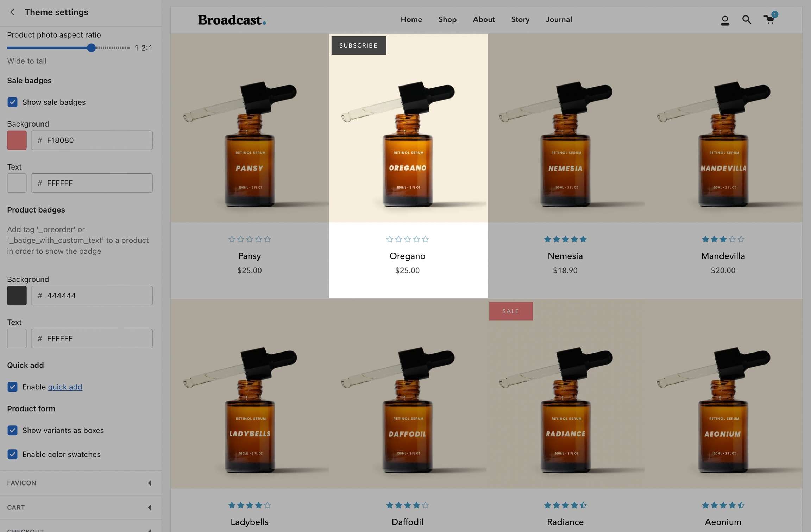Screen dimensions: 811x532
Task: Click the back arrow in Theme settings
Action: (x=12, y=12)
